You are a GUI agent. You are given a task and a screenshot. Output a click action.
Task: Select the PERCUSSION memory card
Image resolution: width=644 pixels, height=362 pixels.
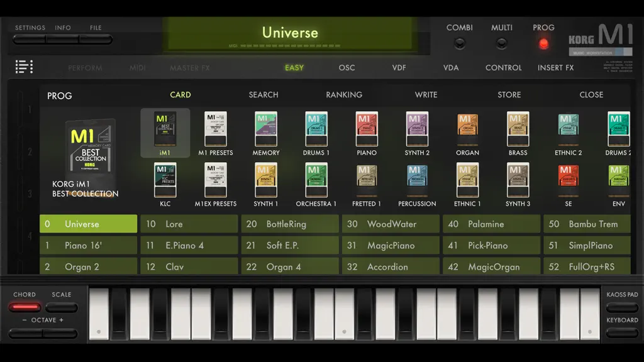[417, 180]
